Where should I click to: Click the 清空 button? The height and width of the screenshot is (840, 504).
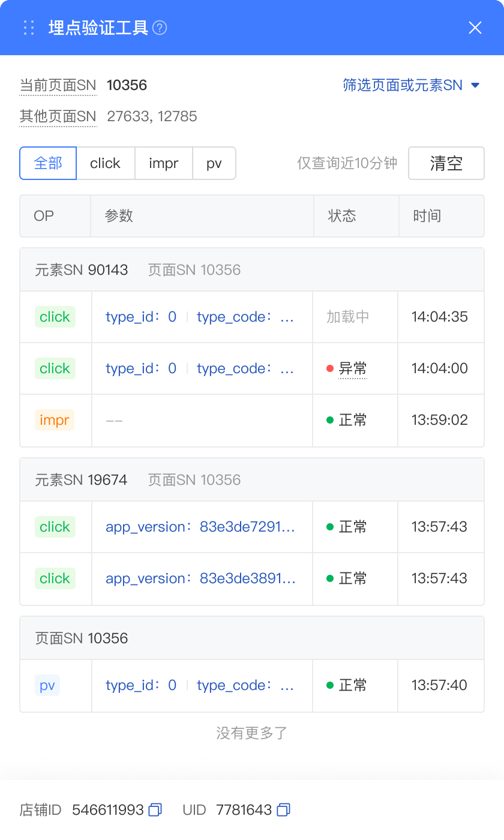446,163
